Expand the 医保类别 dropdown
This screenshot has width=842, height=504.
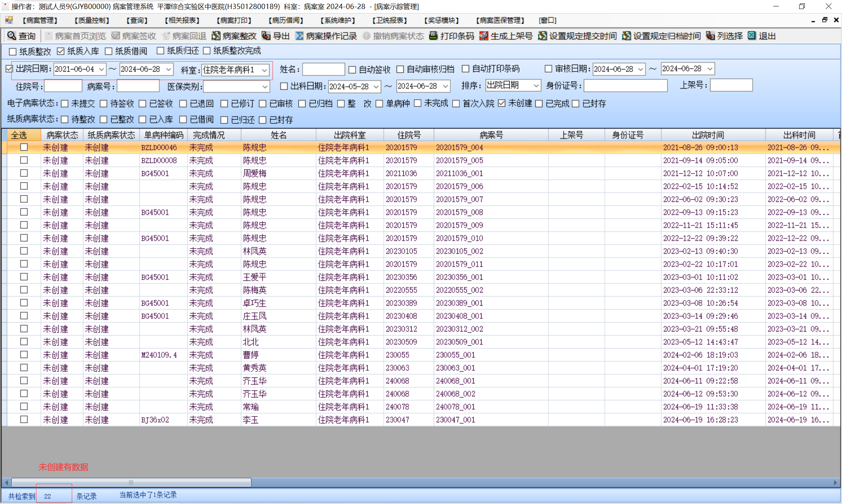[x=265, y=87]
